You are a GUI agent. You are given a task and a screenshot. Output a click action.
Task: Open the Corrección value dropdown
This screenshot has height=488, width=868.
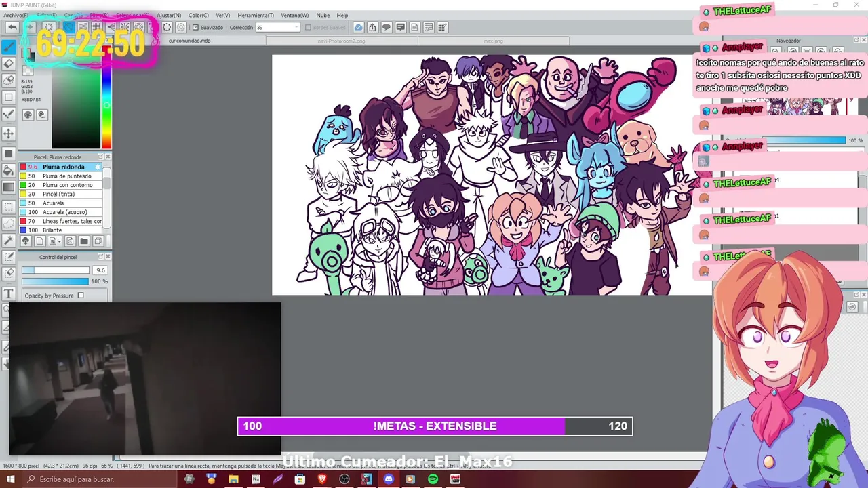click(296, 27)
